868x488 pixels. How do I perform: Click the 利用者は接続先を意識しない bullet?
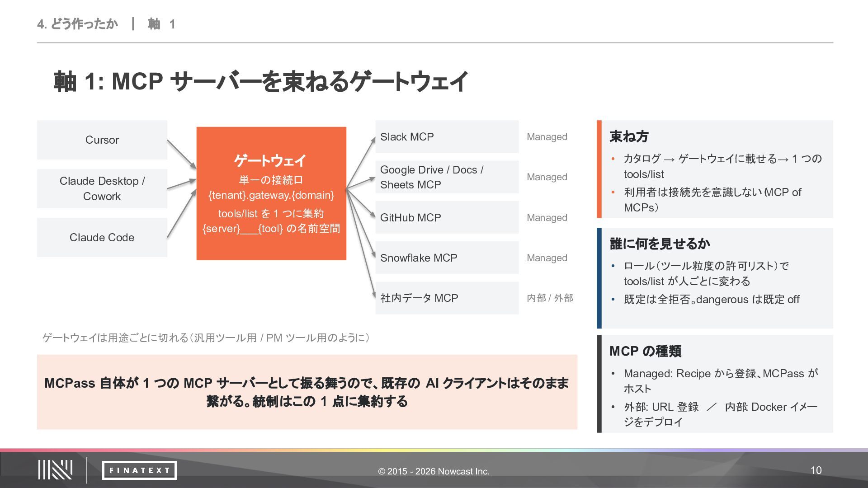(x=712, y=200)
